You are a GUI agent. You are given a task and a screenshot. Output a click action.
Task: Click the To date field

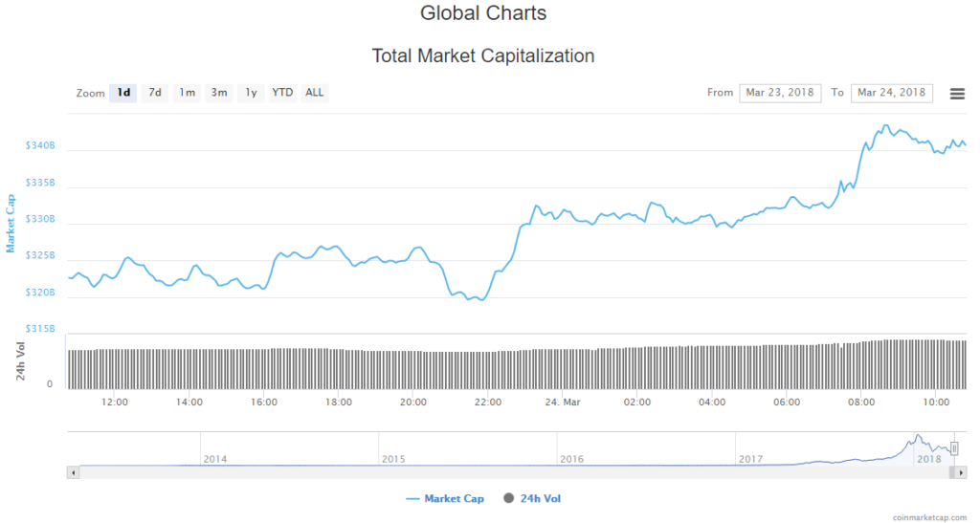pyautogui.click(x=891, y=93)
